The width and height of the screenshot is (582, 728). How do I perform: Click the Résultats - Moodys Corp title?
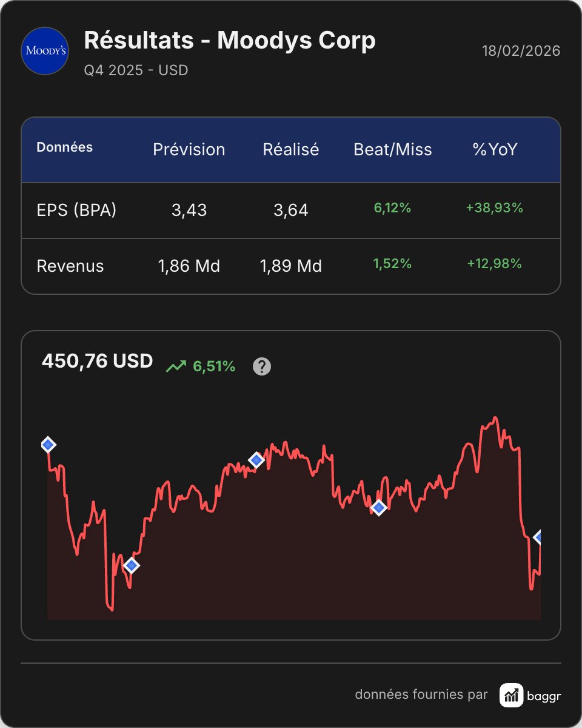pyautogui.click(x=230, y=41)
